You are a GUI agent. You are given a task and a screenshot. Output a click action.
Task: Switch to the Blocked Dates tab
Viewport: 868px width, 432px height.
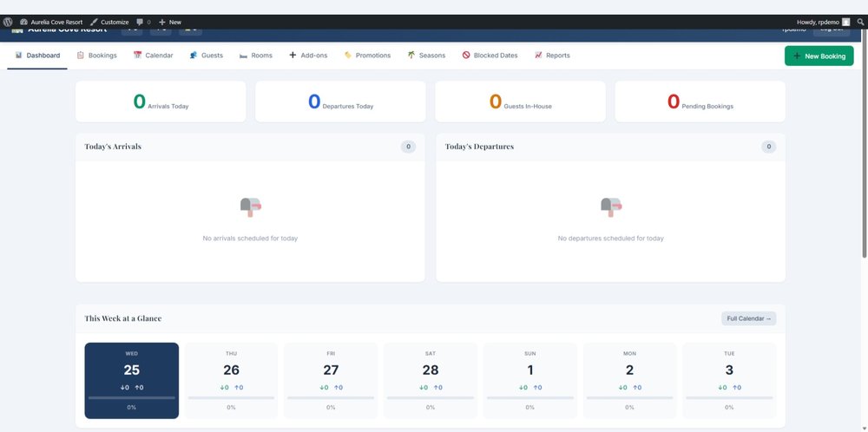[490, 56]
